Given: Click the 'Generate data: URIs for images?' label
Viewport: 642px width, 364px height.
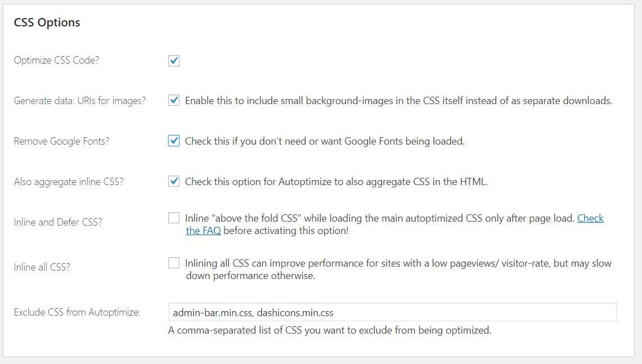Looking at the screenshot, I should click(x=80, y=101).
